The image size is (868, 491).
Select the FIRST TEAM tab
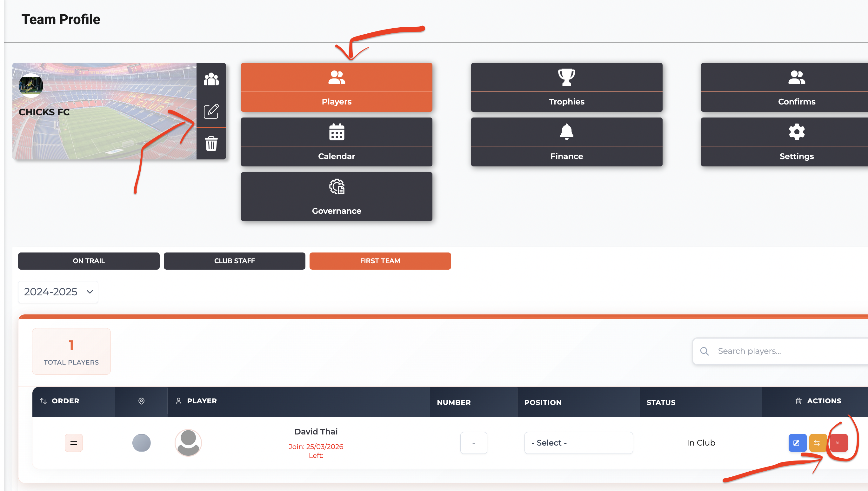(x=380, y=261)
